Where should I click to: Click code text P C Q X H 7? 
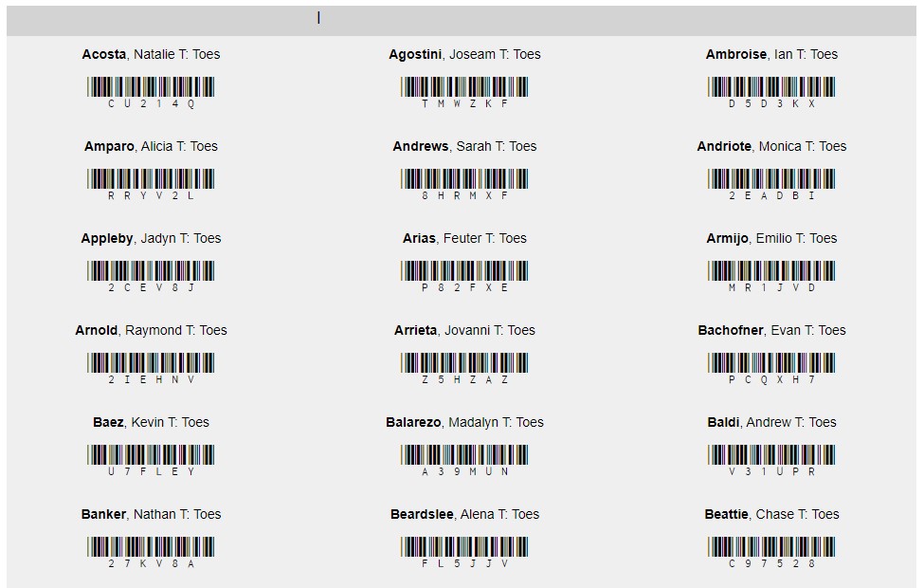coord(771,379)
